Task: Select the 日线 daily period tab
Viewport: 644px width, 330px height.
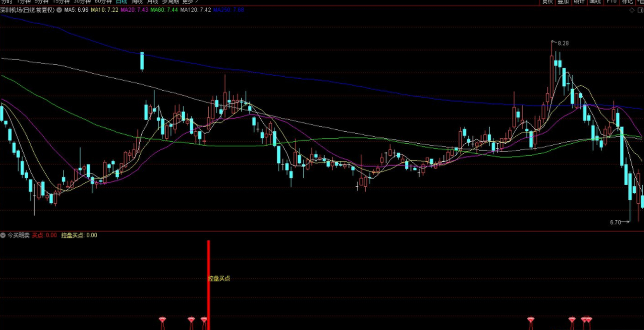Action: coord(121,2)
